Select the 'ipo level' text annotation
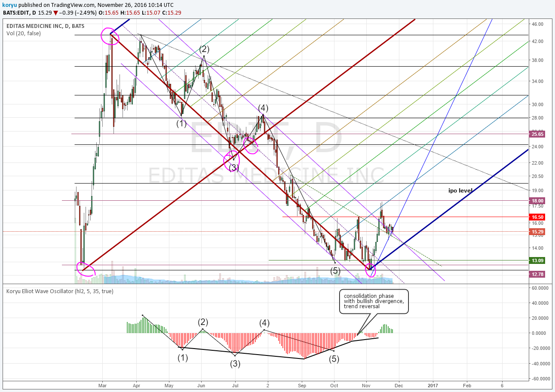This screenshot has height=392, width=555. coord(460,190)
